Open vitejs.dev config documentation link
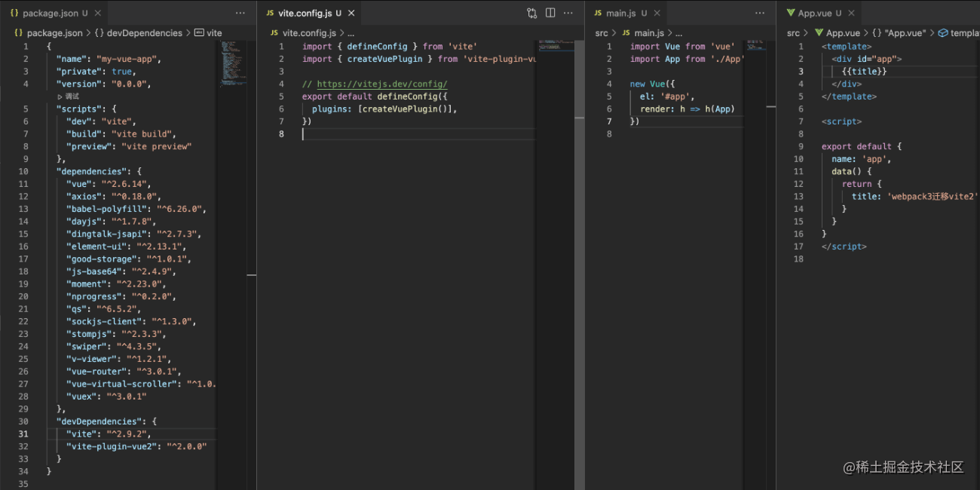This screenshot has height=490, width=980. tap(382, 84)
